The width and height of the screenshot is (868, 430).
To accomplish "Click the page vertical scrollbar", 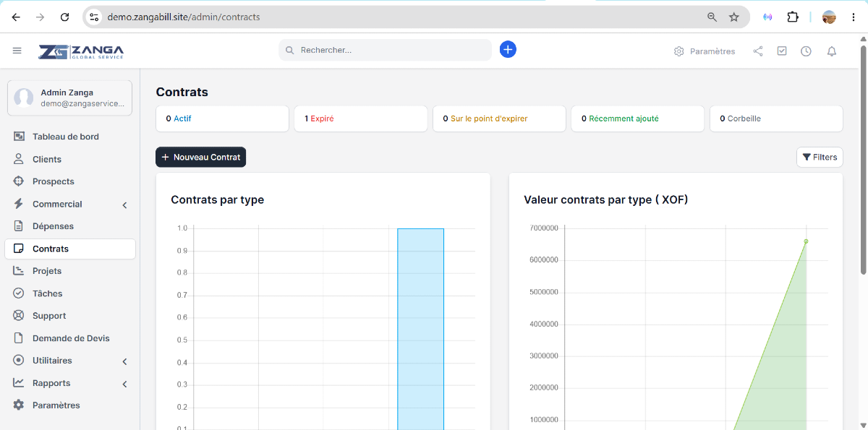I will pos(863,159).
